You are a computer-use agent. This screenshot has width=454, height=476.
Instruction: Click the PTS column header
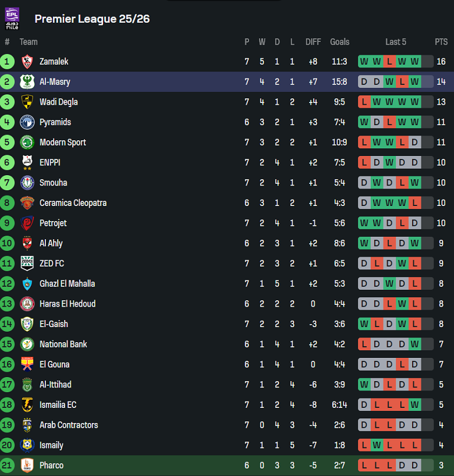pos(441,42)
